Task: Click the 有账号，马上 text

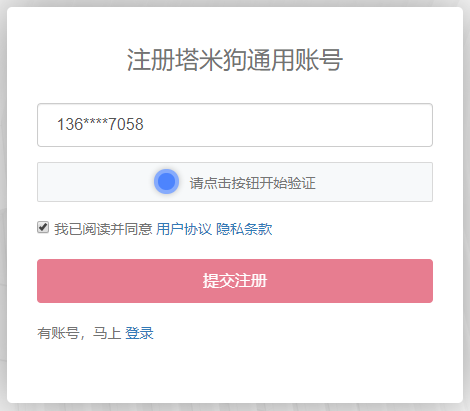Action: (x=79, y=333)
